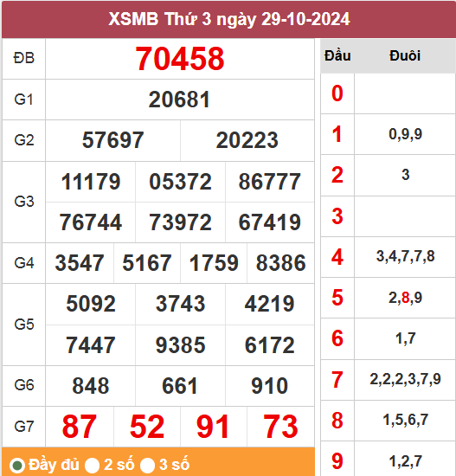The height and width of the screenshot is (476, 456).
Task: Click the G6 number 661
Action: [180, 386]
